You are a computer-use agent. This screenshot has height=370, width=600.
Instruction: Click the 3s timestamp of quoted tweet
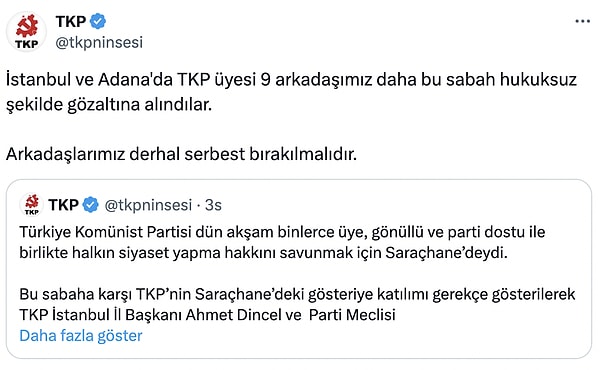213,205
